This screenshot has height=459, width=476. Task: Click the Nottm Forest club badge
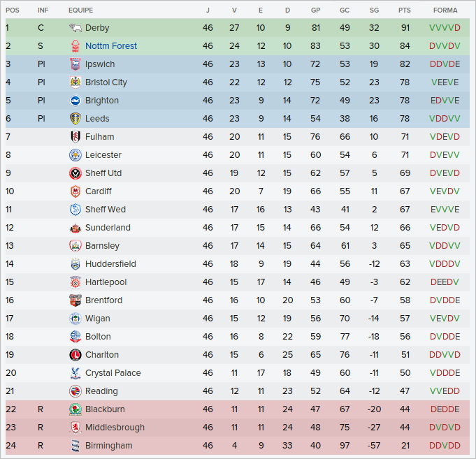click(x=75, y=46)
